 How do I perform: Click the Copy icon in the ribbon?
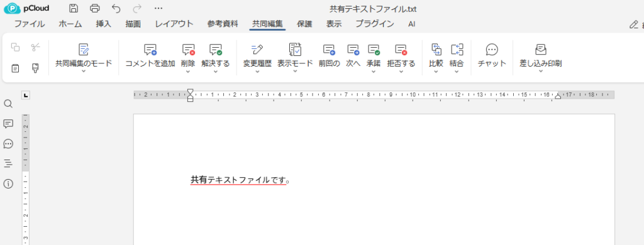[x=15, y=47]
